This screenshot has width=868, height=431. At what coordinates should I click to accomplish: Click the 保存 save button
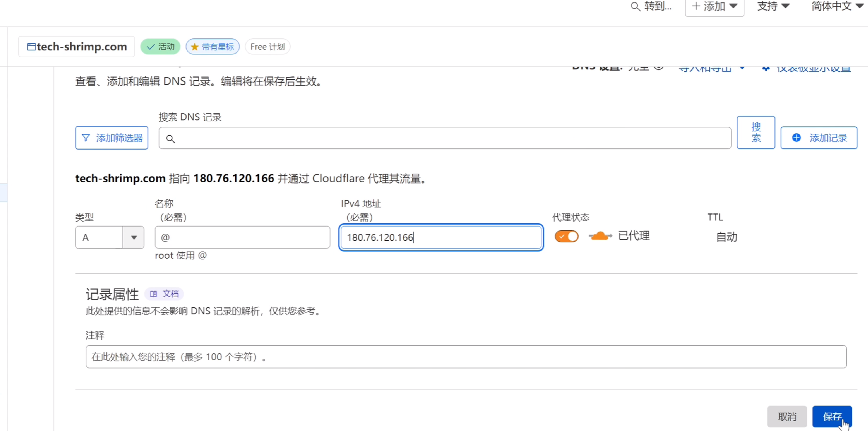tap(832, 416)
